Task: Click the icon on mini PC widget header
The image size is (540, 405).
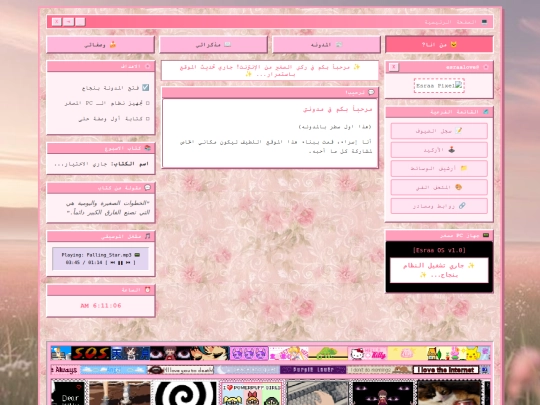Action: click(486, 235)
